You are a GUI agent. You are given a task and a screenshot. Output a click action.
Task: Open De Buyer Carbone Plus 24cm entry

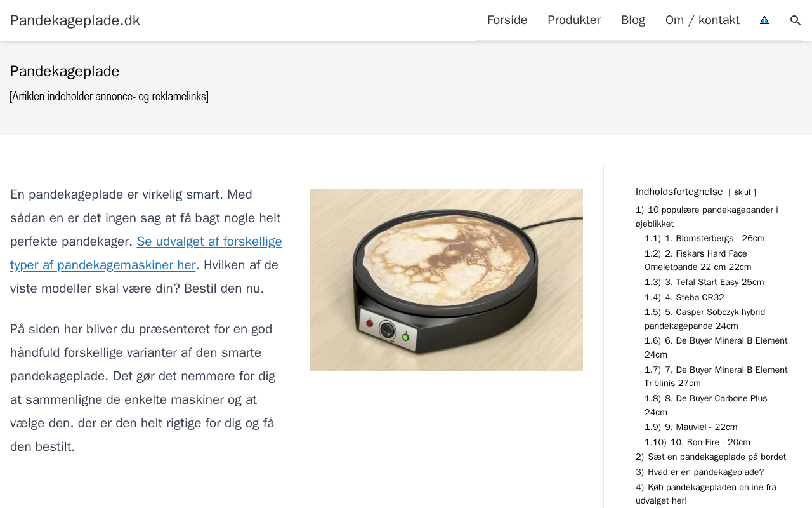click(706, 405)
